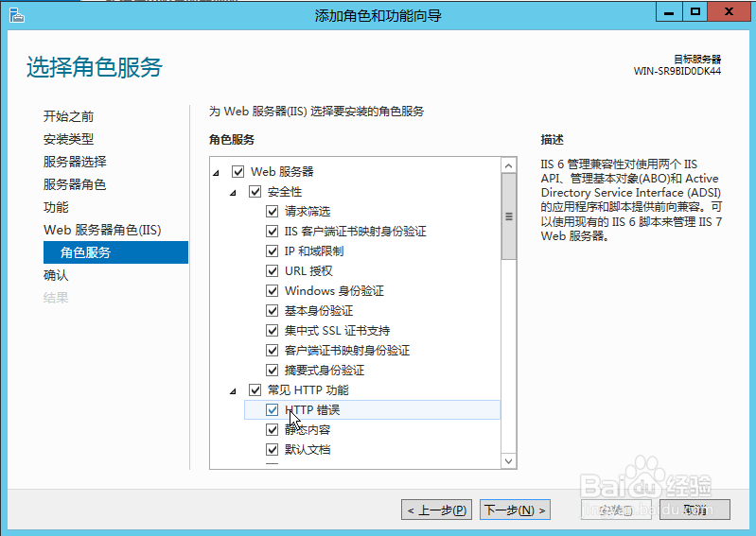Uncheck the Web 服务器 checkbox

coord(238,171)
